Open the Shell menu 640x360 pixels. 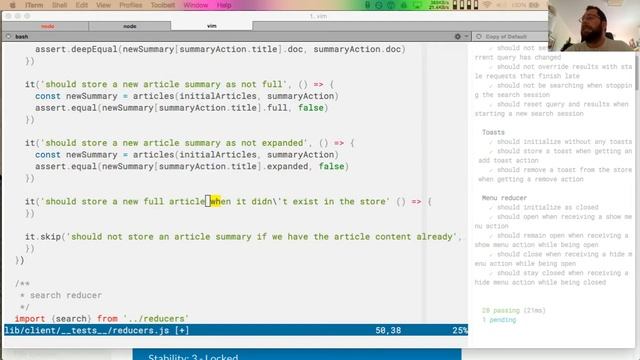[60, 5]
